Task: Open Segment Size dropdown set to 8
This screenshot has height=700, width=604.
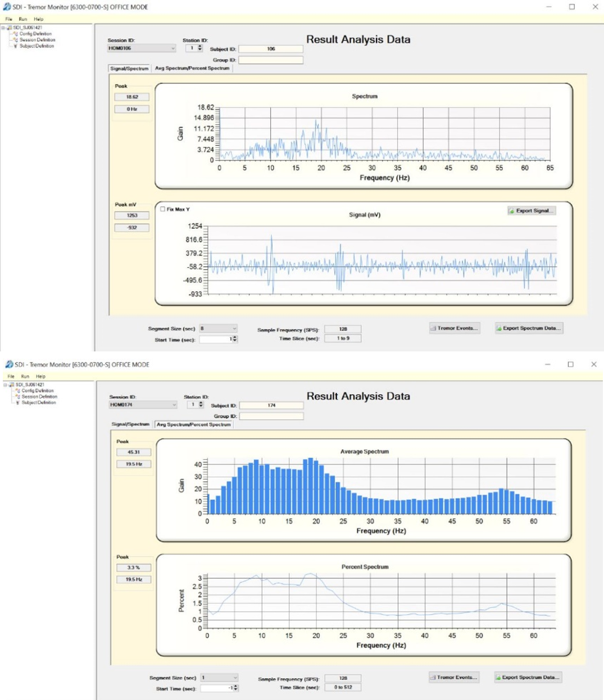Action: point(234,328)
